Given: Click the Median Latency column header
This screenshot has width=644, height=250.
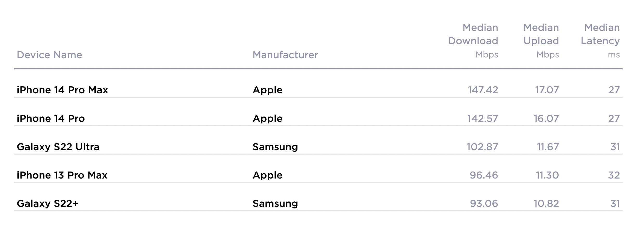Looking at the screenshot, I should coord(600,41).
